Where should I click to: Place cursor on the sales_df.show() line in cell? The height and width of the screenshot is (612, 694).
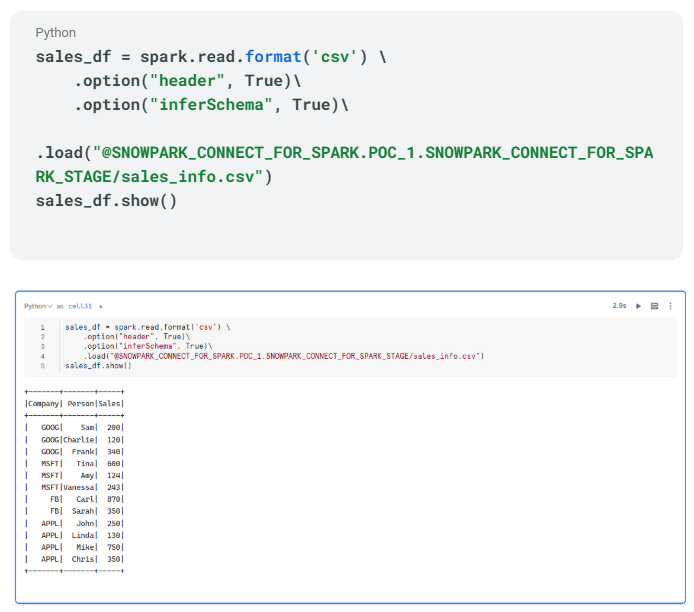point(98,365)
